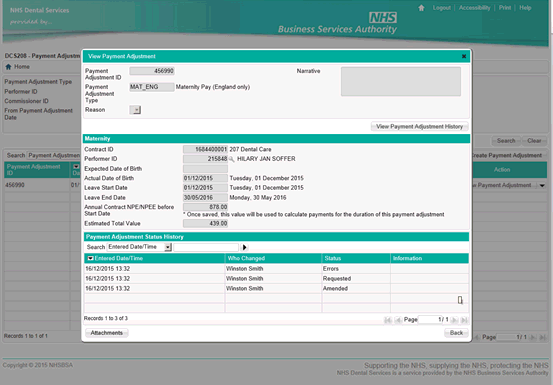This screenshot has width=553, height=385.
Task: Select the Errors status row
Action: click(276, 269)
